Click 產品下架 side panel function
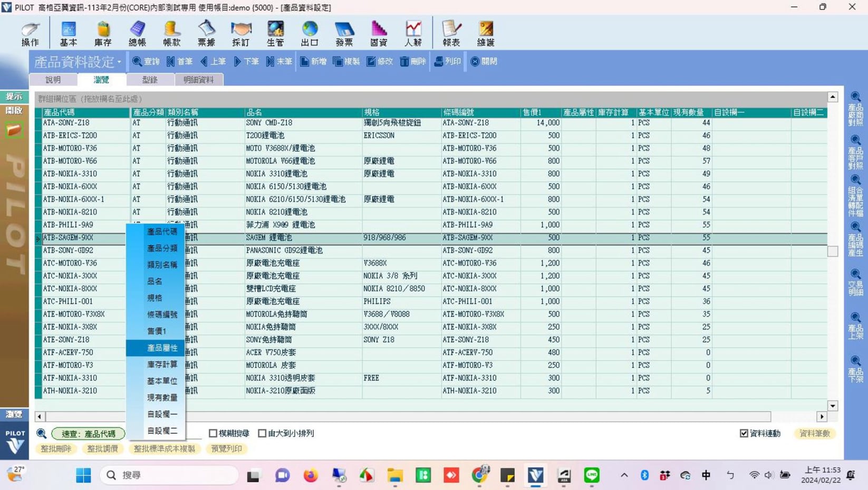The width and height of the screenshot is (868, 490). pyautogui.click(x=855, y=369)
